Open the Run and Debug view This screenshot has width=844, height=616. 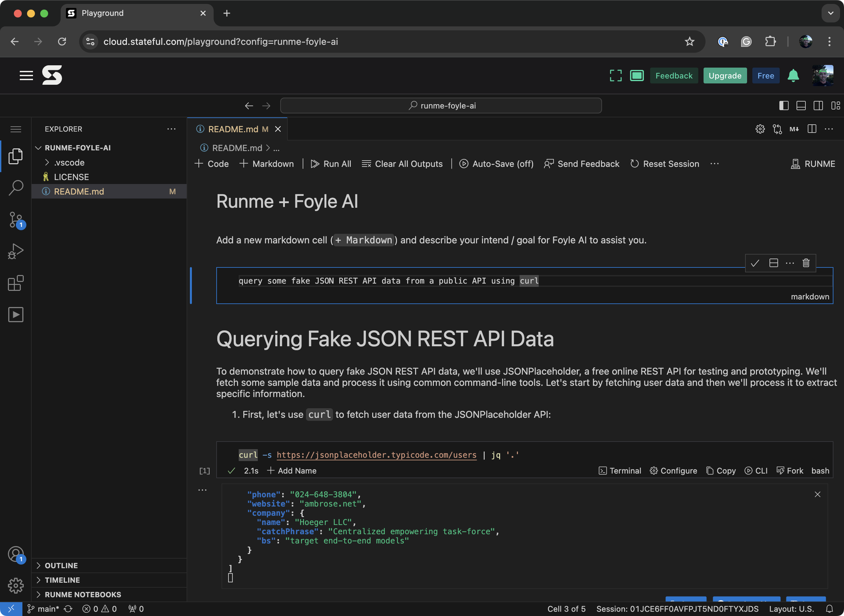[x=15, y=251]
